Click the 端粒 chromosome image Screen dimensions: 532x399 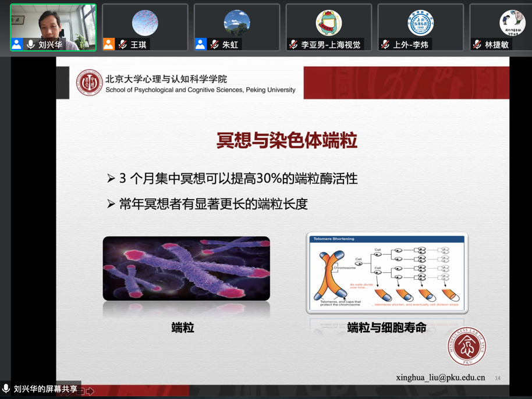click(186, 267)
